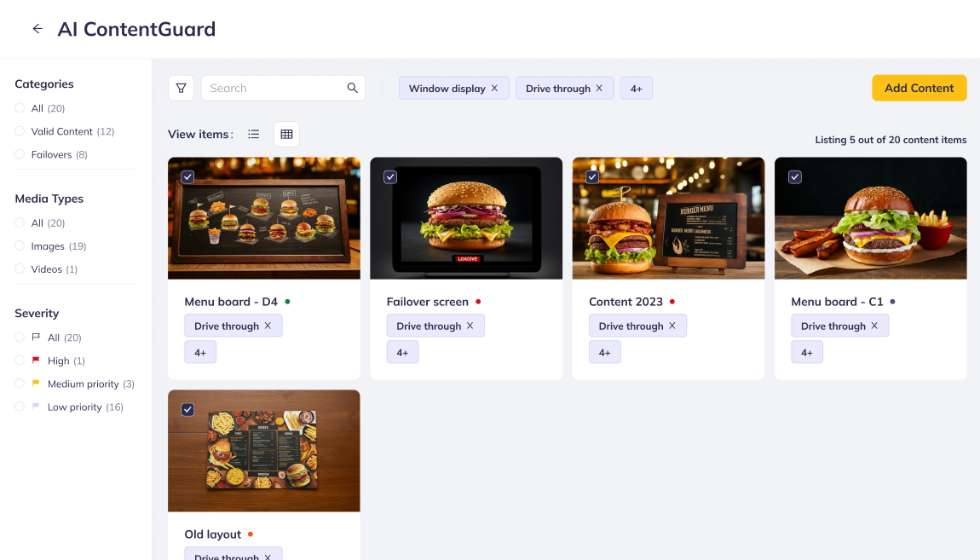Click the red High severity flag icon
This screenshot has width=980, height=560.
point(36,360)
